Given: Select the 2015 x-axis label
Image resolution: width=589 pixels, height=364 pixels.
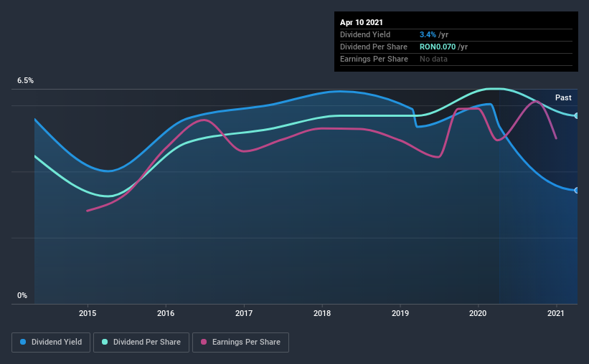Looking at the screenshot, I should [x=88, y=313].
